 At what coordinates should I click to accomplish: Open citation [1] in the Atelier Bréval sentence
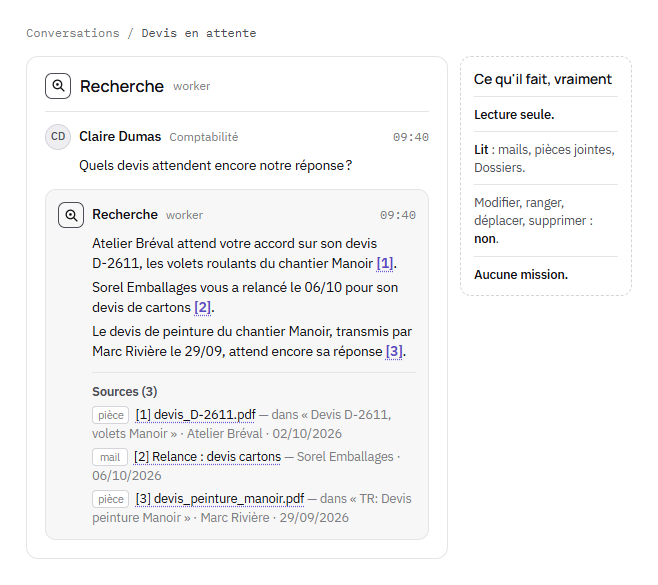coord(385,264)
